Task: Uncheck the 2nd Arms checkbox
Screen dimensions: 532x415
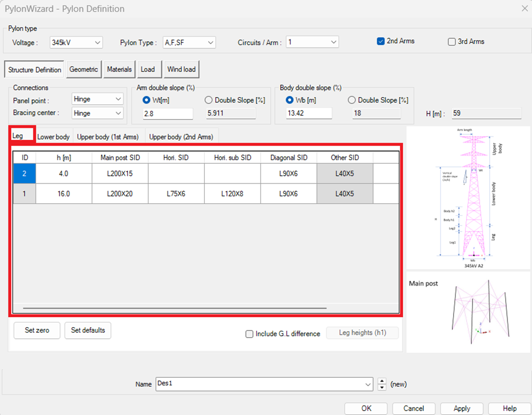Action: point(381,41)
